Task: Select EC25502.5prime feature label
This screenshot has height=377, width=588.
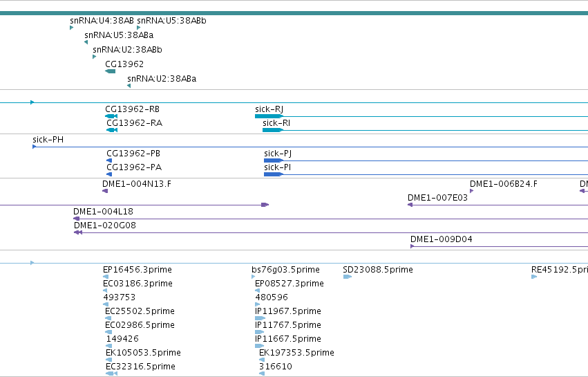Action: pos(140,311)
